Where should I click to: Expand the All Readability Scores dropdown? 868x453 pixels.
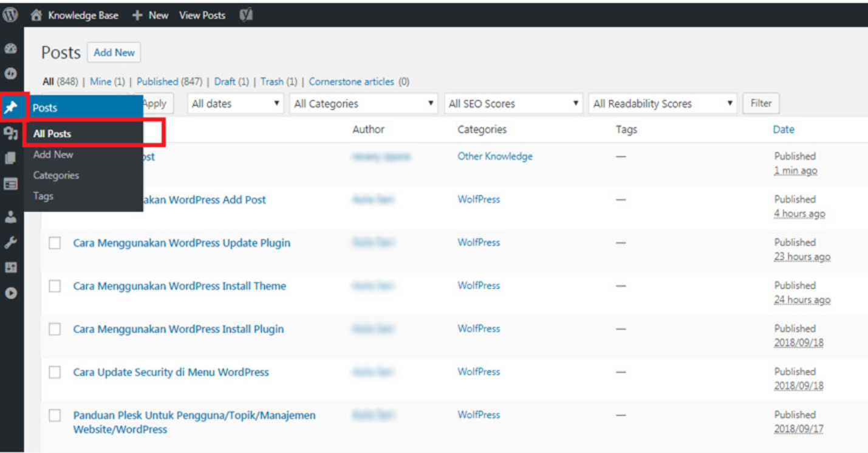(x=663, y=104)
